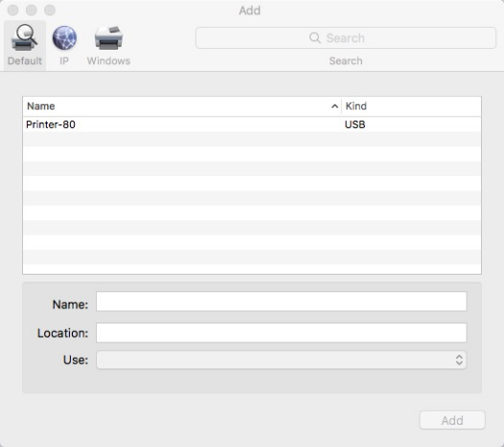Click into the Name input field
Image resolution: width=504 pixels, height=447 pixels.
pos(282,302)
